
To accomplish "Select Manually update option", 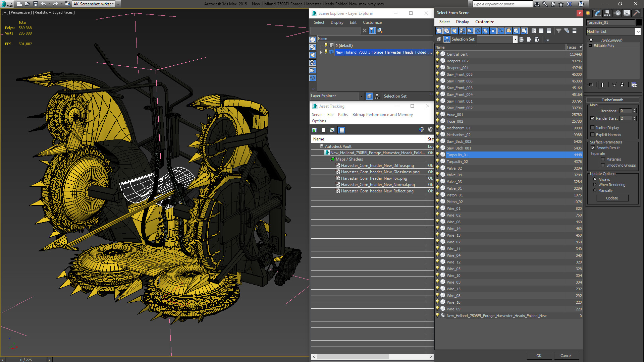I will pyautogui.click(x=595, y=190).
